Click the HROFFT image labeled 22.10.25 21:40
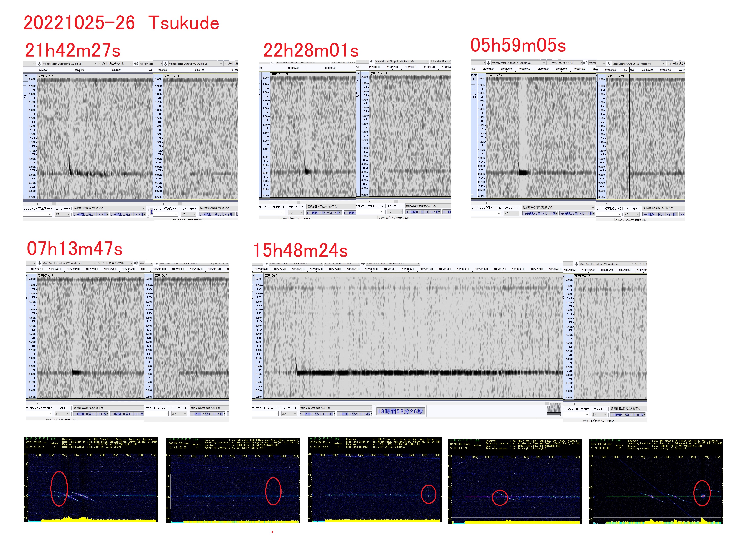Screen dimensions: 745x560 click(x=91, y=480)
